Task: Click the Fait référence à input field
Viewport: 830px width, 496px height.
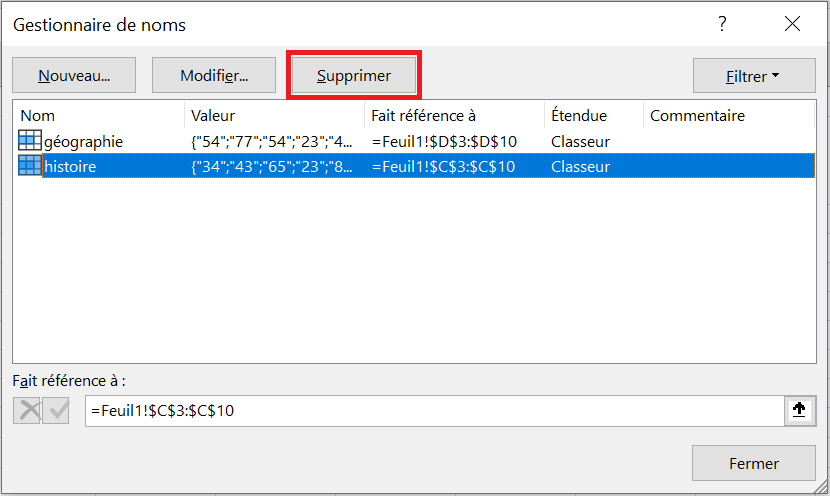Action: 435,410
